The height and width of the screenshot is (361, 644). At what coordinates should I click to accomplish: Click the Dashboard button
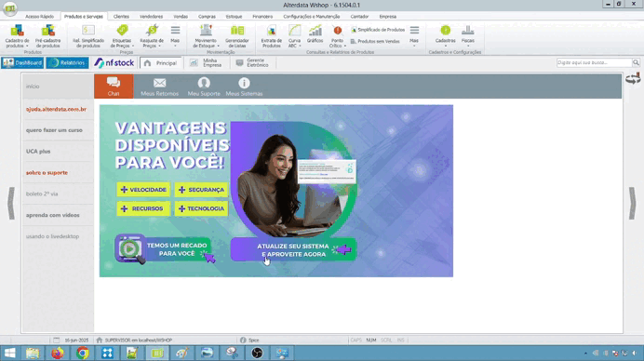(x=22, y=63)
